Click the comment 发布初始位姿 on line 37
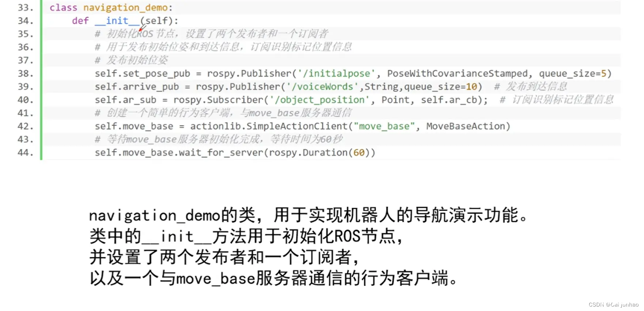Screen dimensions: 644x311 (131, 60)
